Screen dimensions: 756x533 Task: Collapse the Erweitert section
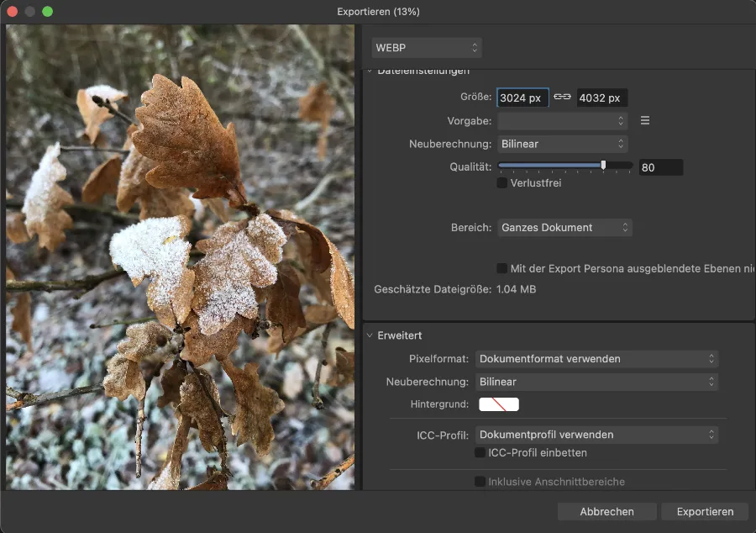369,335
